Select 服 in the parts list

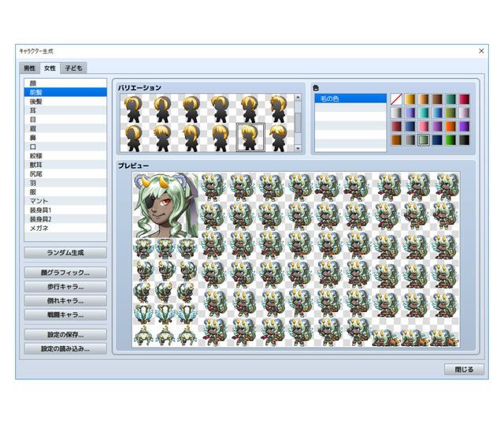point(65,192)
